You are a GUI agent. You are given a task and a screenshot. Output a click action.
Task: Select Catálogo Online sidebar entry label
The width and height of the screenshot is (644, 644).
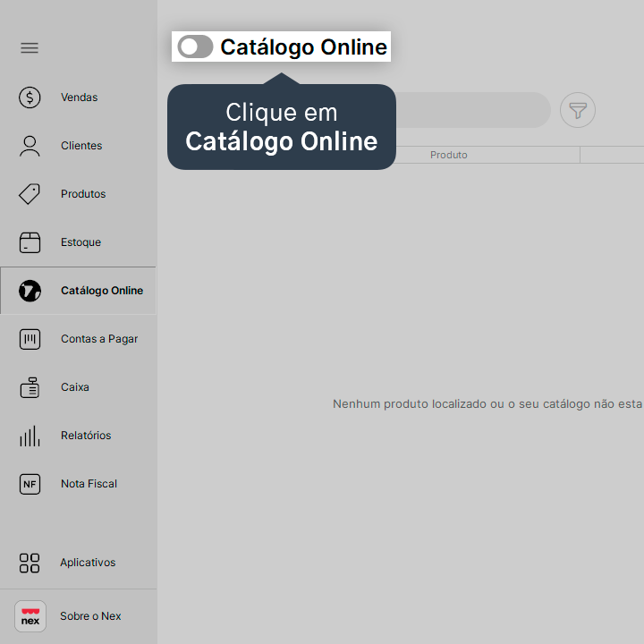point(102,291)
